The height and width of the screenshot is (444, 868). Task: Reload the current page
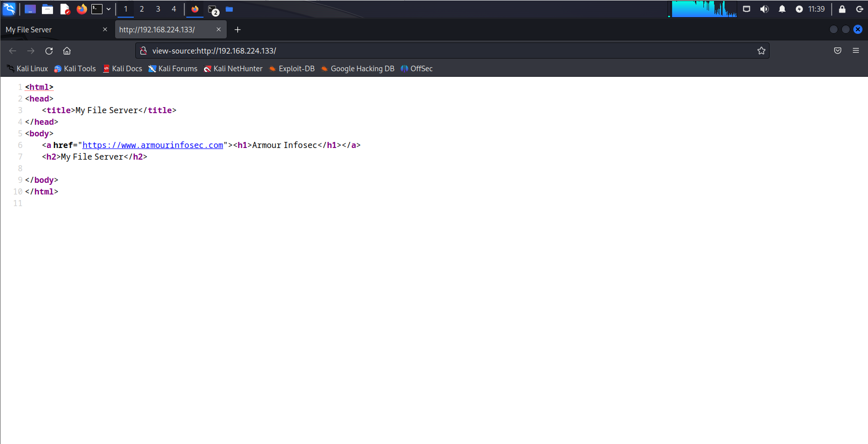click(x=49, y=51)
